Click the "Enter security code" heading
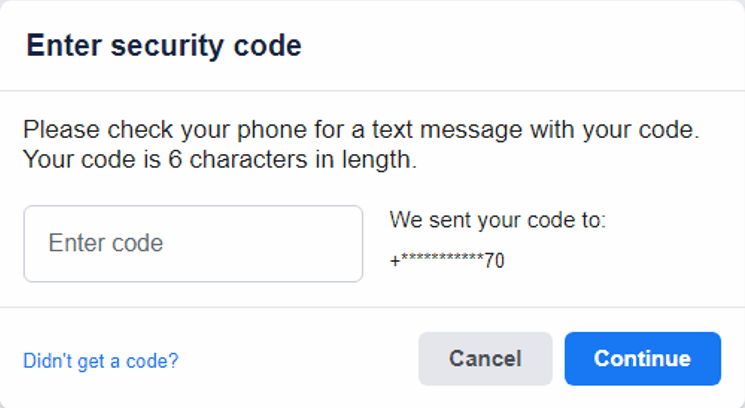Image resolution: width=745 pixels, height=408 pixels. pos(164,45)
